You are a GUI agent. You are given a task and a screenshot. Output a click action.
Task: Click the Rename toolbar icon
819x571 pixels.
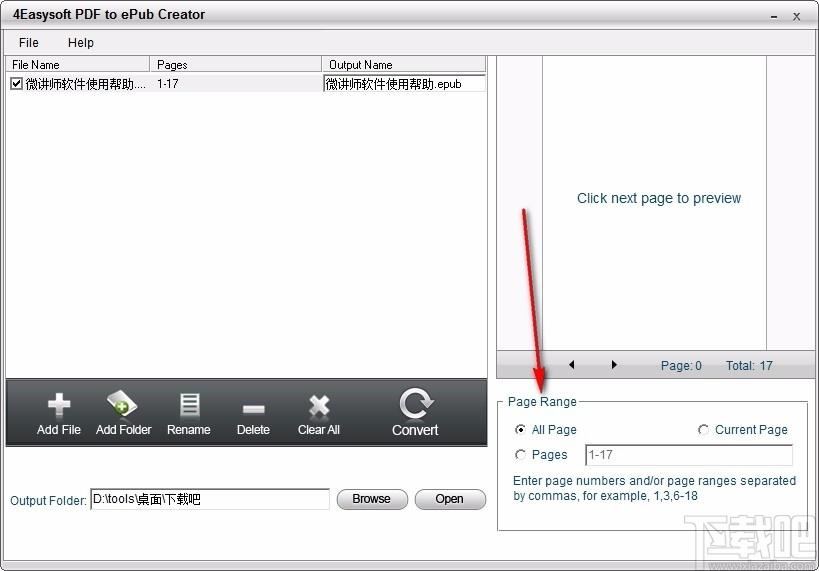click(x=189, y=406)
